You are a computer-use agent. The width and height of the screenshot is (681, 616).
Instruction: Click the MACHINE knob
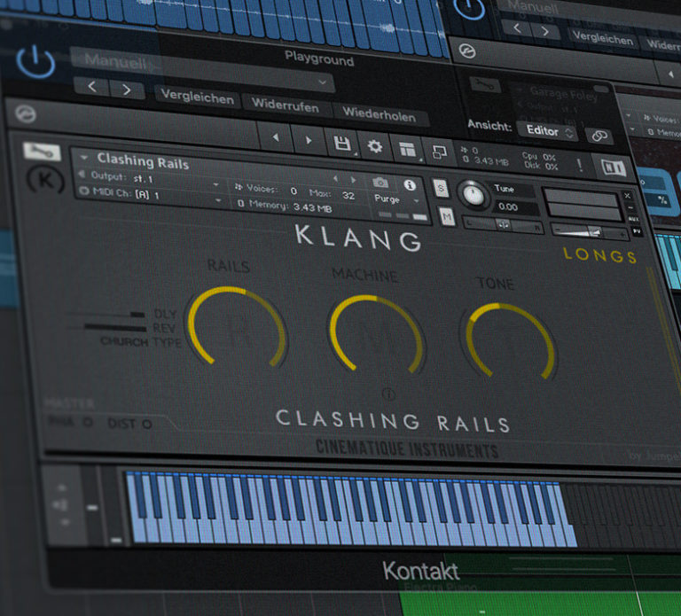coord(376,336)
